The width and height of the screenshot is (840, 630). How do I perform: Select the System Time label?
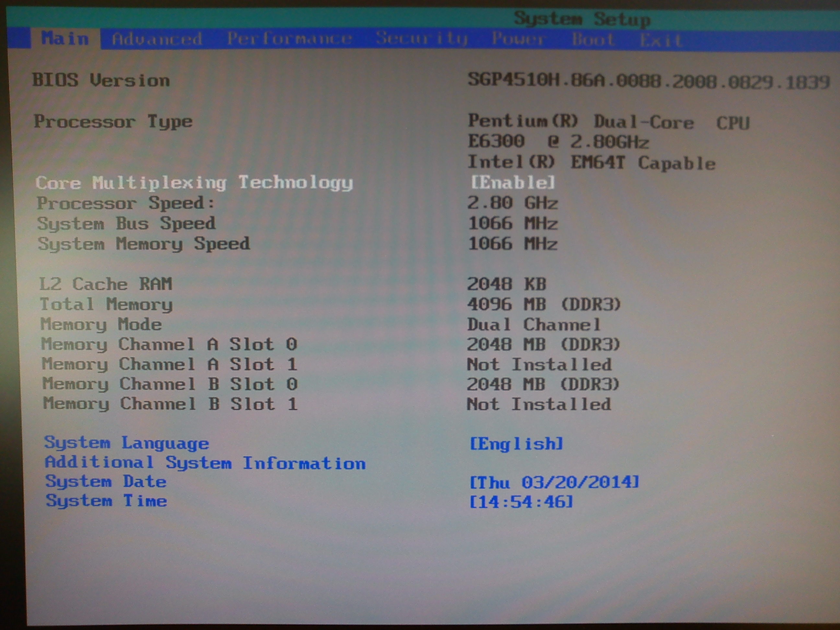pos(106,501)
